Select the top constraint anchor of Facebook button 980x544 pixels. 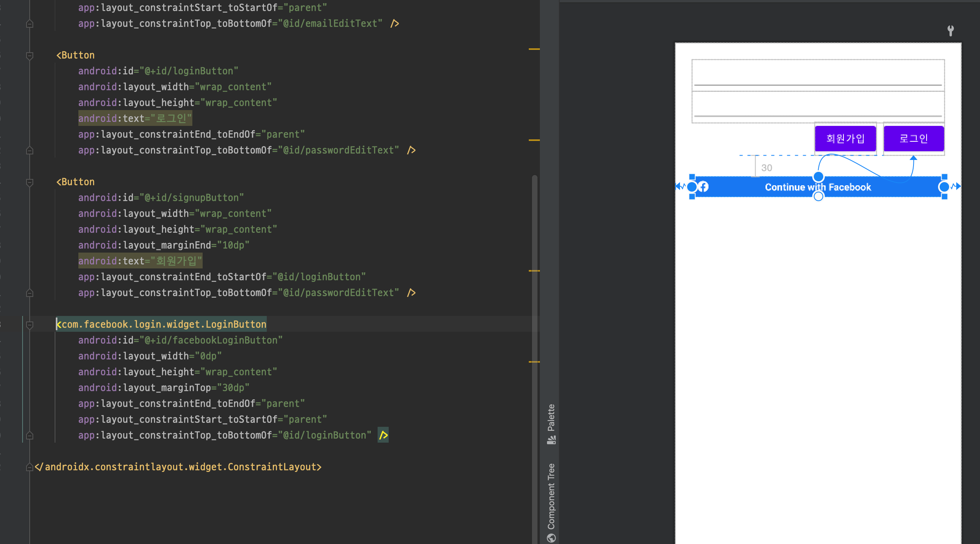818,177
